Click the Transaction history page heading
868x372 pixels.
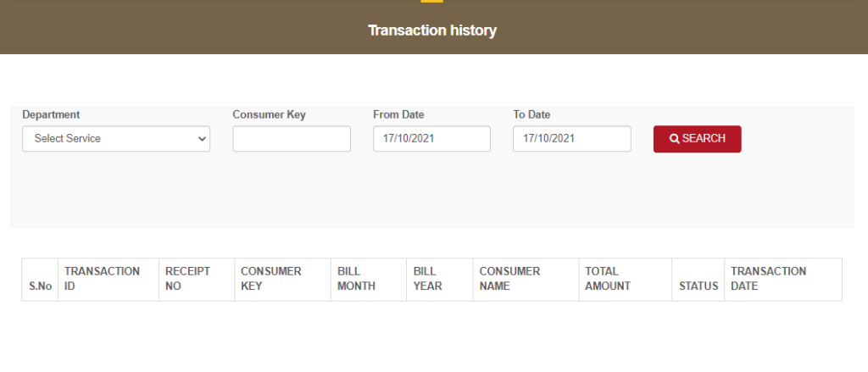pyautogui.click(x=432, y=31)
